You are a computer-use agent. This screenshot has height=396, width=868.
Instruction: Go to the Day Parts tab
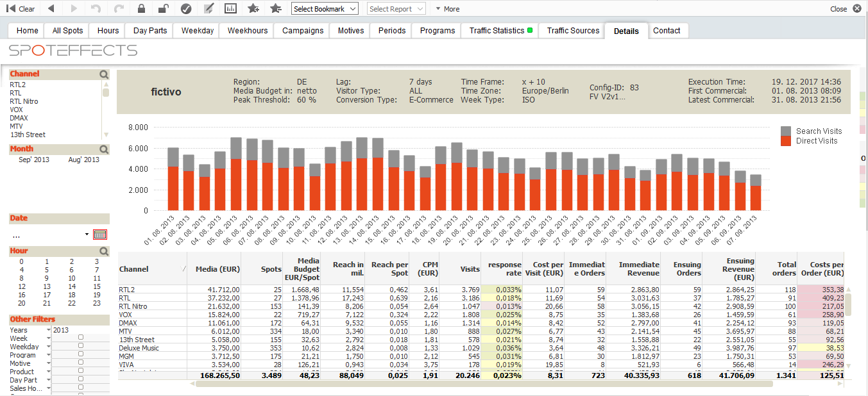tap(149, 31)
